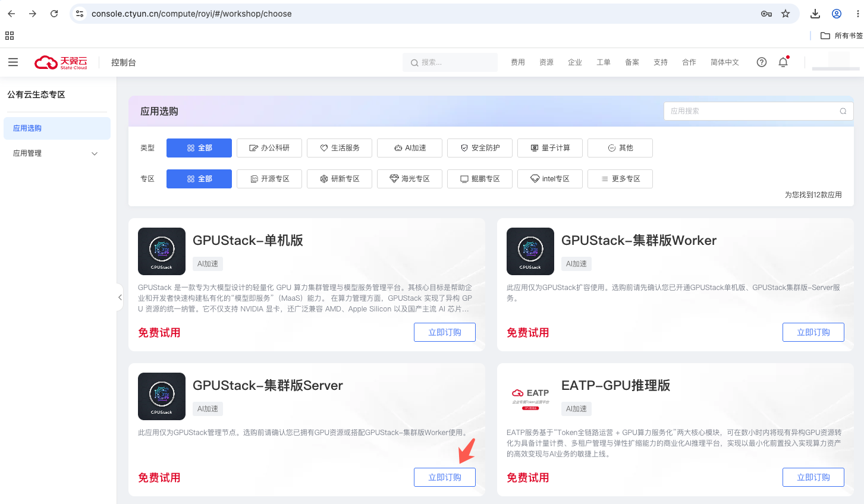Screen dimensions: 864x504
Task: Click the GPUStack-集群版Server app icon
Action: click(162, 396)
